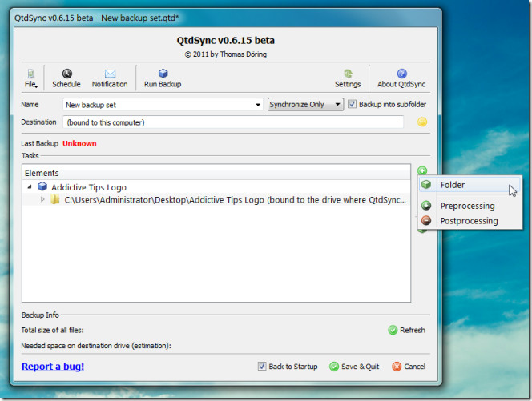
Task: Click the Save & Quit button label
Action: (360, 367)
